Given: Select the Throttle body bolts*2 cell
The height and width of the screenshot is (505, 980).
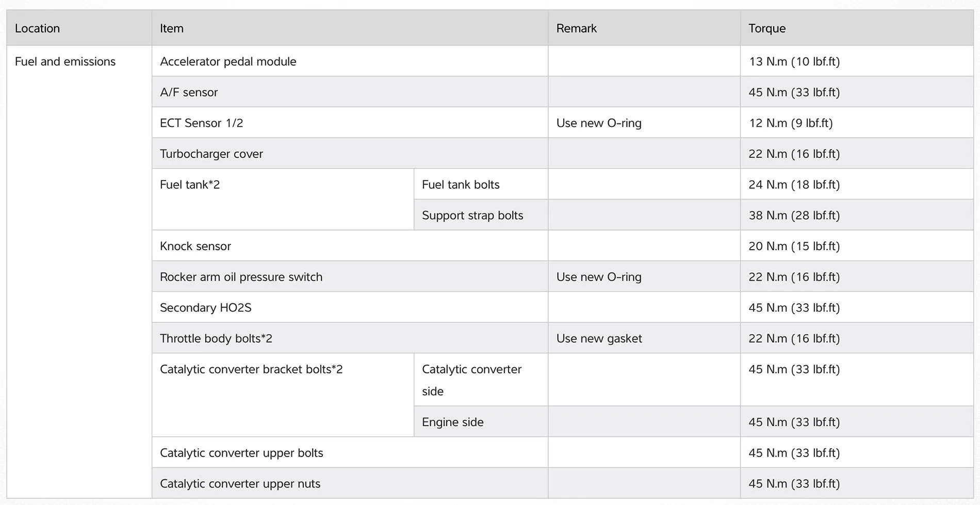Looking at the screenshot, I should click(216, 338).
